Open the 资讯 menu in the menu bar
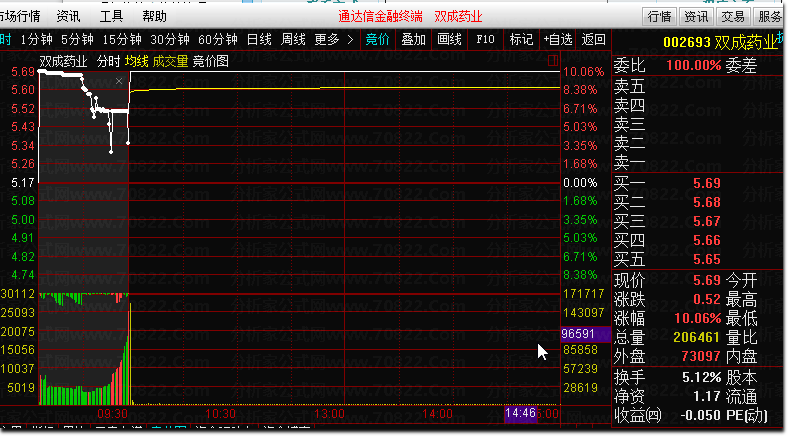Screen dimensions: 789x436 tap(68, 17)
